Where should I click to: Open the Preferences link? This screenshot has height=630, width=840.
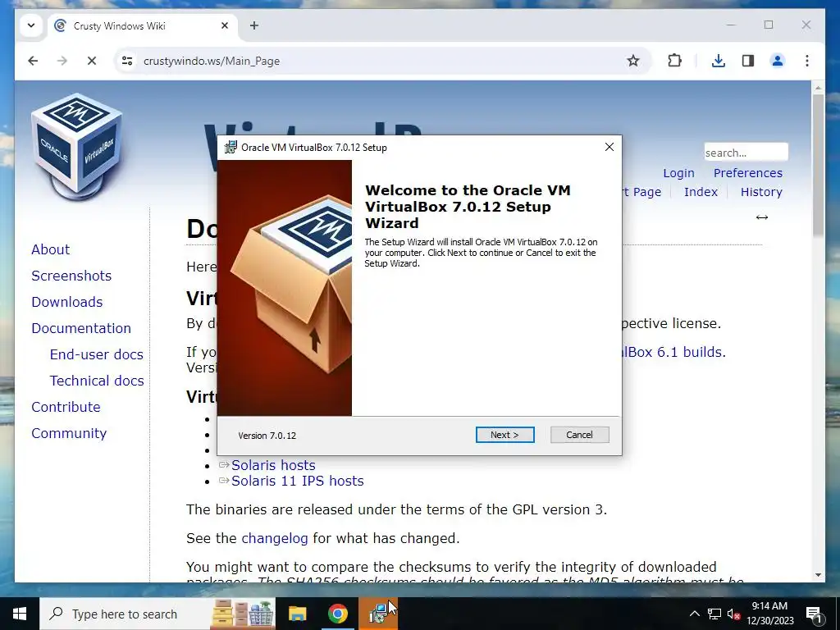tap(747, 173)
